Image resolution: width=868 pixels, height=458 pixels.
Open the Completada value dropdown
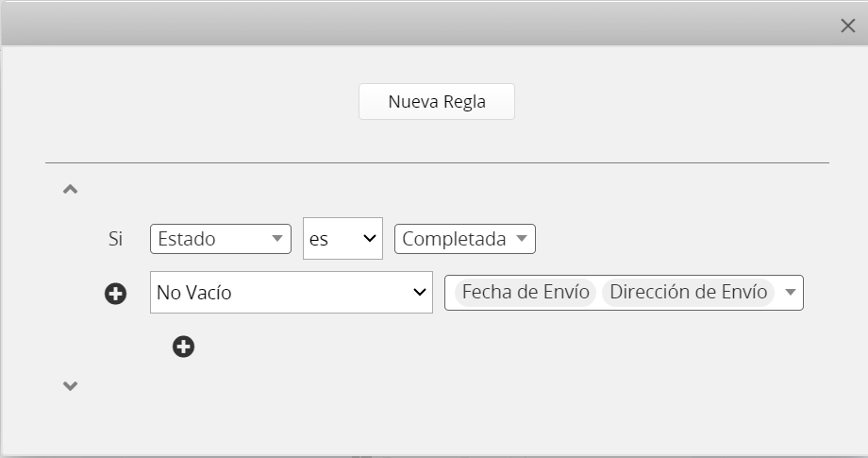click(464, 239)
